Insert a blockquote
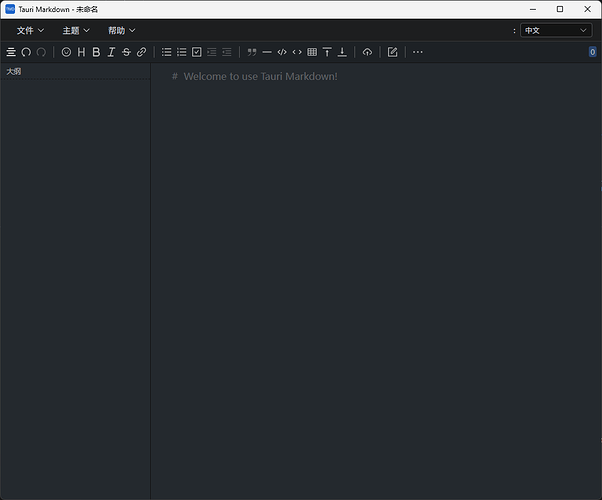 click(252, 52)
